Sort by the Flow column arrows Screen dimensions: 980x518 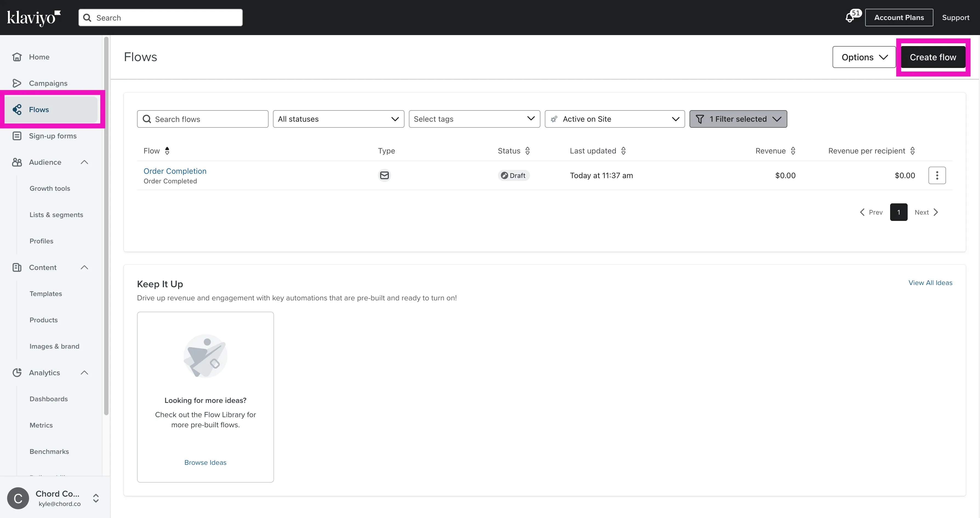coord(167,151)
